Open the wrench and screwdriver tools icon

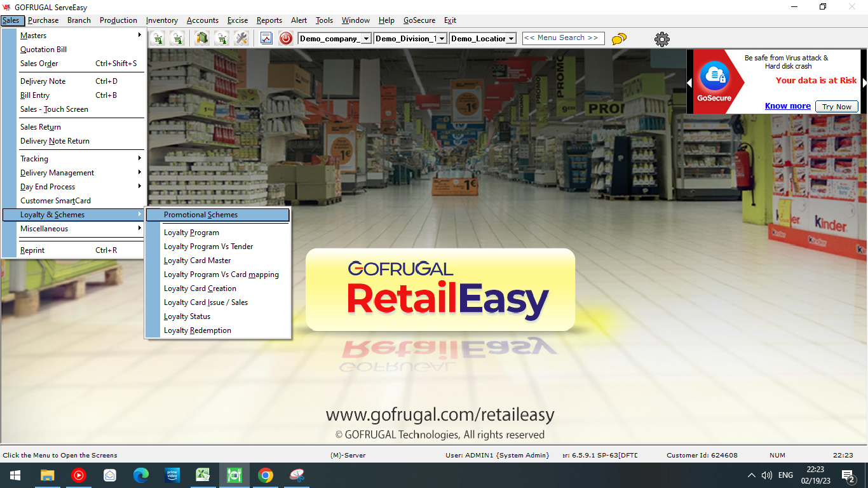pyautogui.click(x=241, y=38)
